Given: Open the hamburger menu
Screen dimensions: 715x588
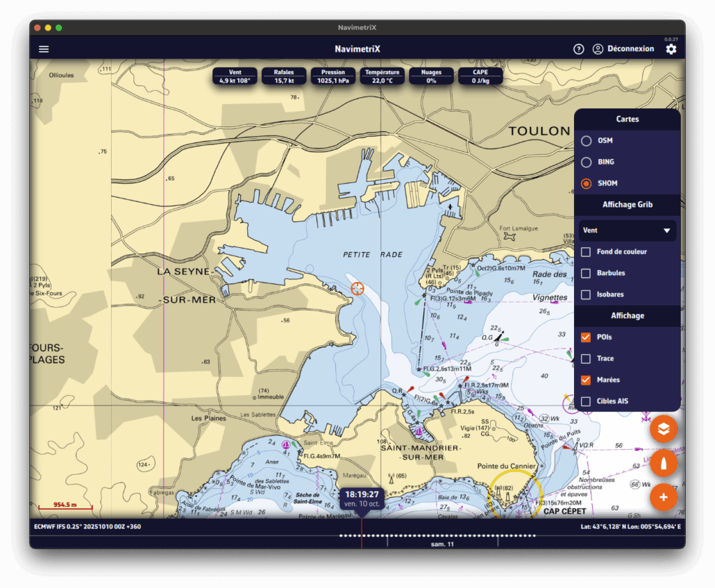Looking at the screenshot, I should click(44, 49).
